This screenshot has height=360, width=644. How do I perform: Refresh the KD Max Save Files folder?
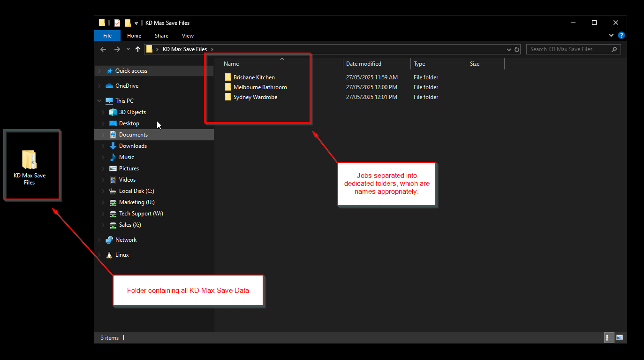point(517,49)
